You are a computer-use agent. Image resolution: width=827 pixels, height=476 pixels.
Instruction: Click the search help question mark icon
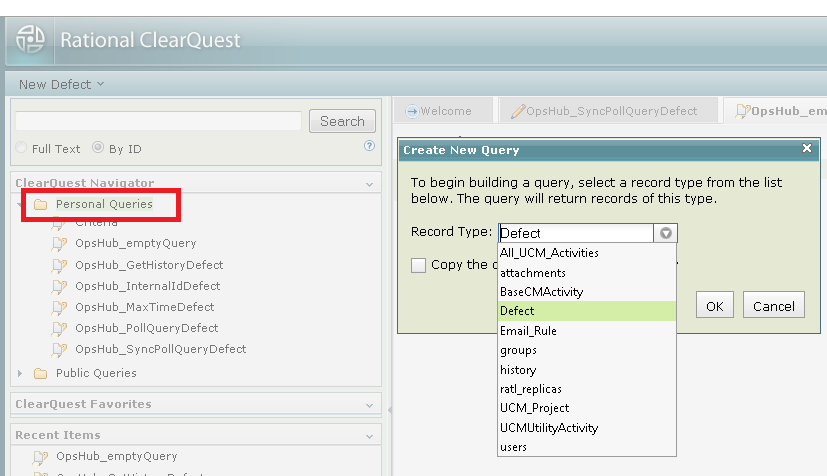tap(369, 146)
